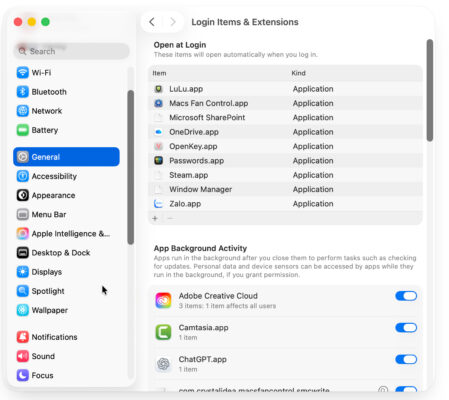Click the ChatGPT.app icon
Viewport: 449px width, 400px height.
163,364
